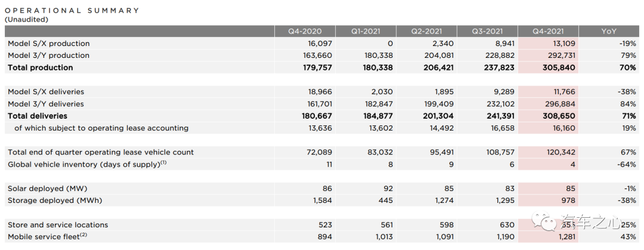
Task: Select Model S/X production Q4-2021 value 13,109
Action: pyautogui.click(x=563, y=44)
